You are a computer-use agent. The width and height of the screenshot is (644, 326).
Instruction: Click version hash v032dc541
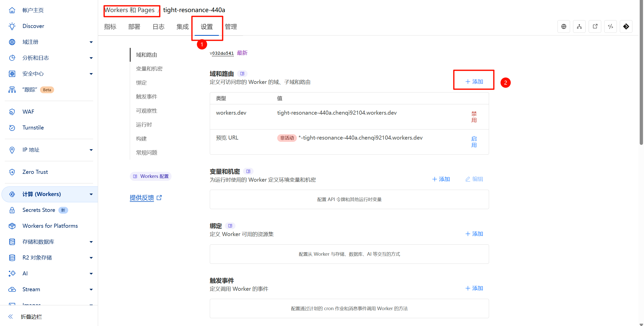tap(222, 53)
